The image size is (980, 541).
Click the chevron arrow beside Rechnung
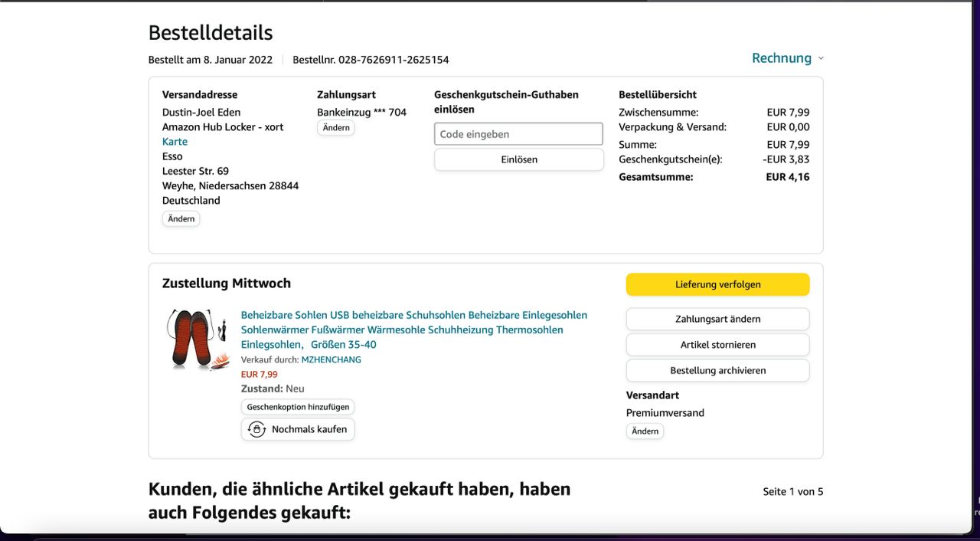point(821,58)
